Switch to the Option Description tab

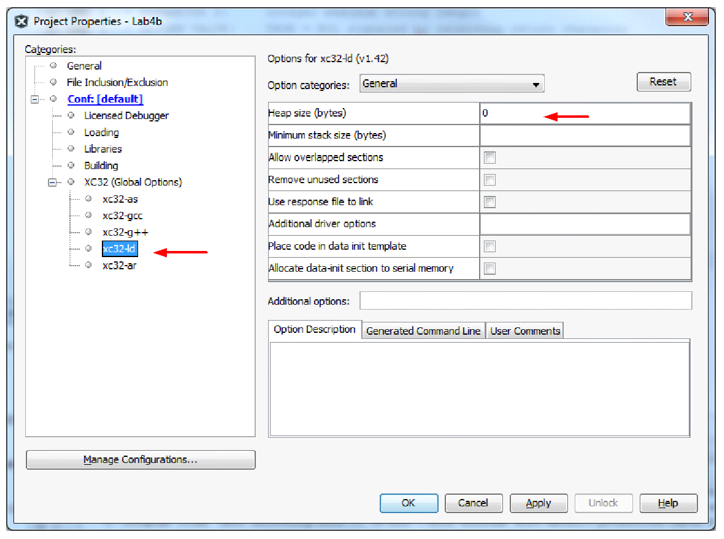tap(314, 330)
